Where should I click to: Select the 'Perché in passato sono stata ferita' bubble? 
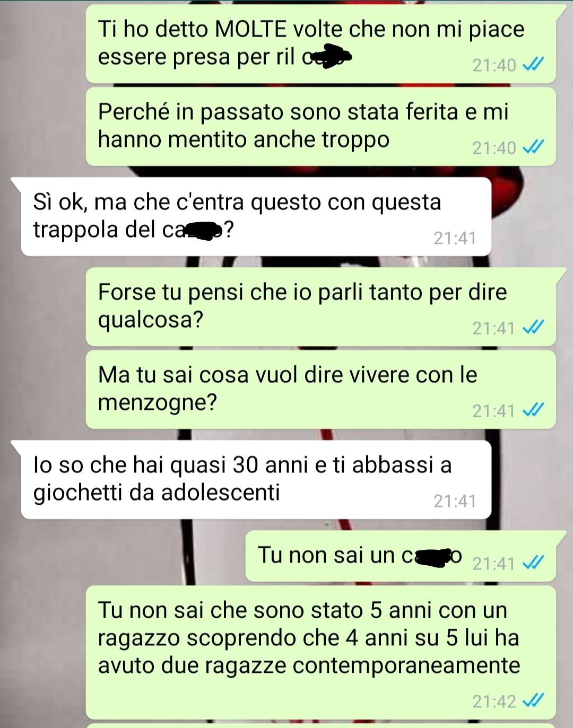coord(321,127)
